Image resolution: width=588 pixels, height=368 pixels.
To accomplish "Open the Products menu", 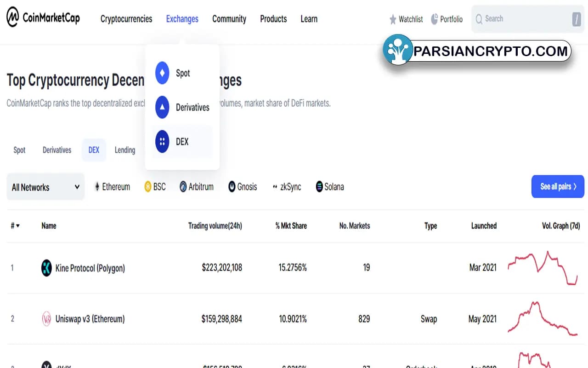I will [x=273, y=19].
